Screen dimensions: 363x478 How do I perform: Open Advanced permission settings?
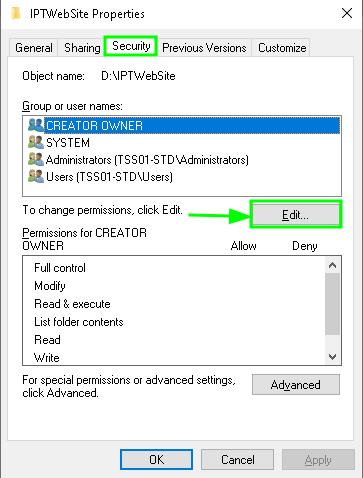pyautogui.click(x=296, y=385)
